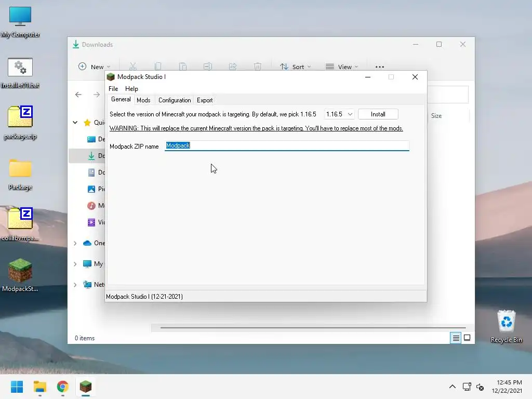Open the See more ellipsis in Downloads toolbar

coord(380,67)
